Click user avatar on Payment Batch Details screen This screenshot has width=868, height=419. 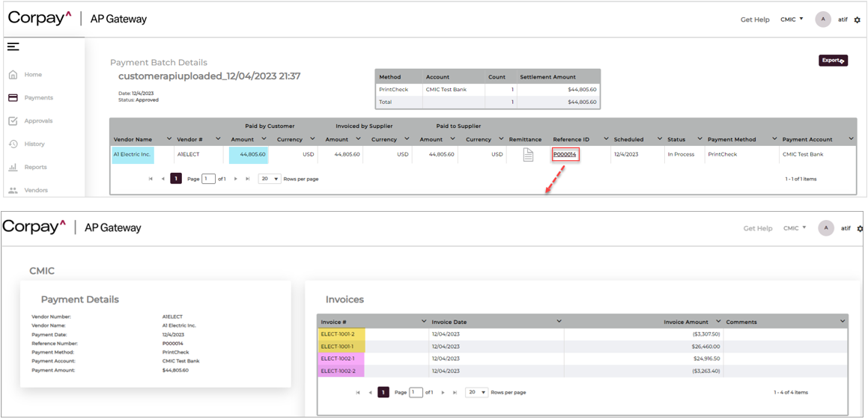pos(823,19)
